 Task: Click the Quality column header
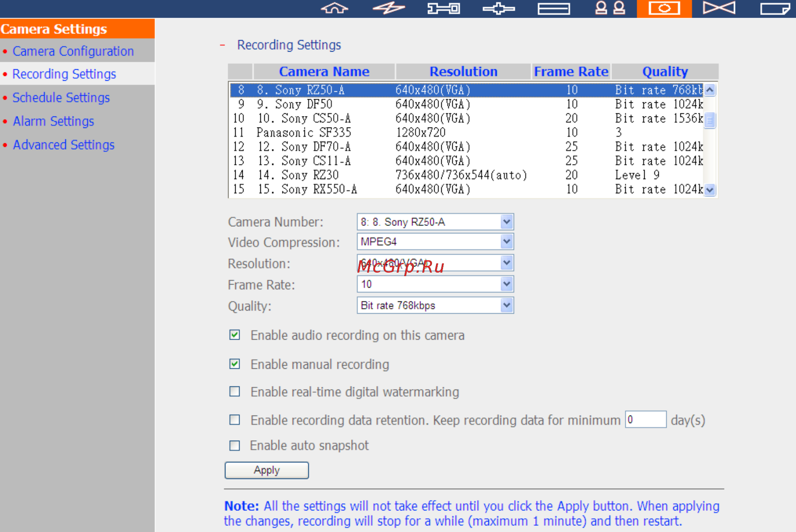665,71
